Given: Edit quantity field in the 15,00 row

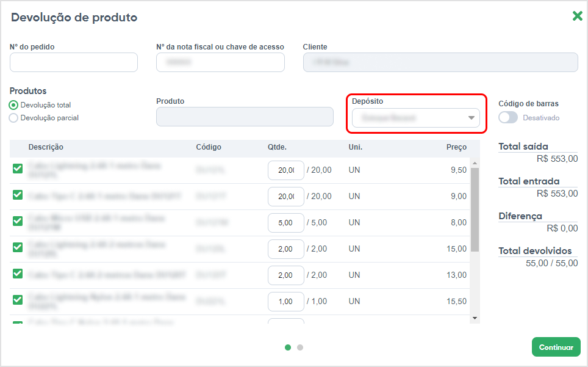Looking at the screenshot, I should (x=285, y=249).
